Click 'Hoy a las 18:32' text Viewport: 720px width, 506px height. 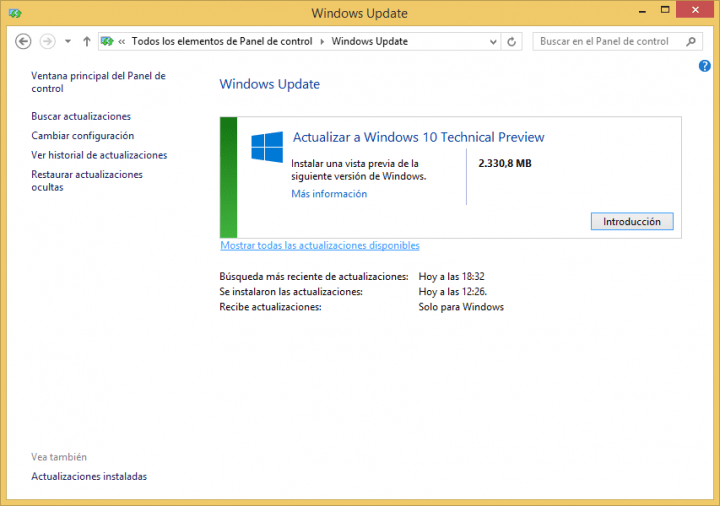(x=451, y=276)
